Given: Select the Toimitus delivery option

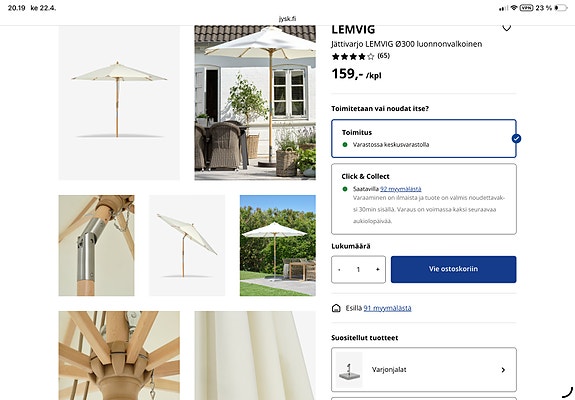Looking at the screenshot, I should tap(424, 139).
